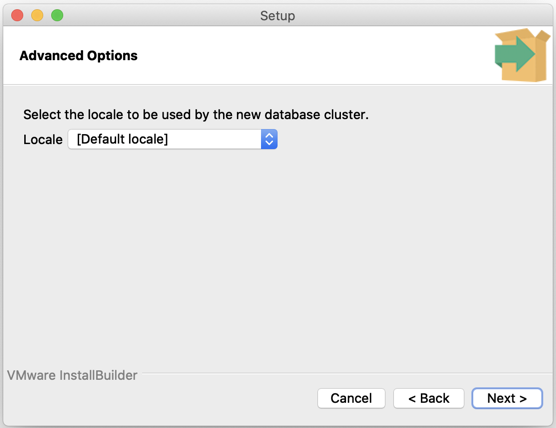Click the green arrow on the box logo
The image size is (556, 428).
point(515,54)
